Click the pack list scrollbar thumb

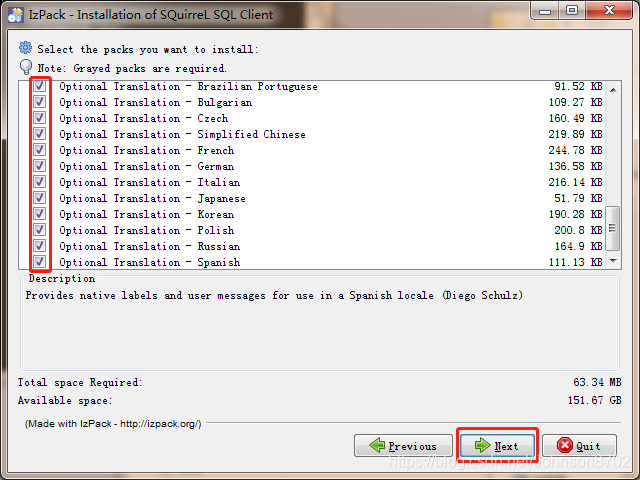tap(613, 228)
